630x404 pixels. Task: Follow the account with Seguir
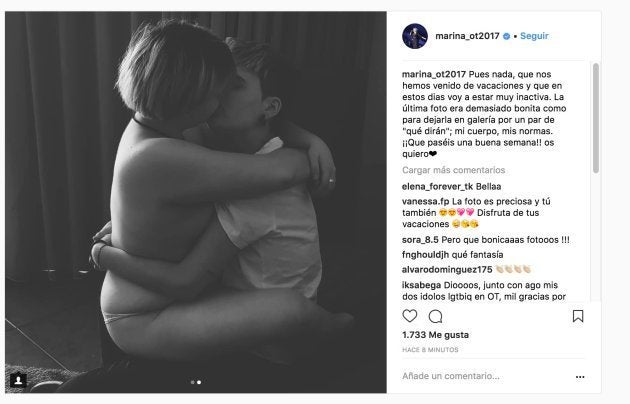point(534,36)
